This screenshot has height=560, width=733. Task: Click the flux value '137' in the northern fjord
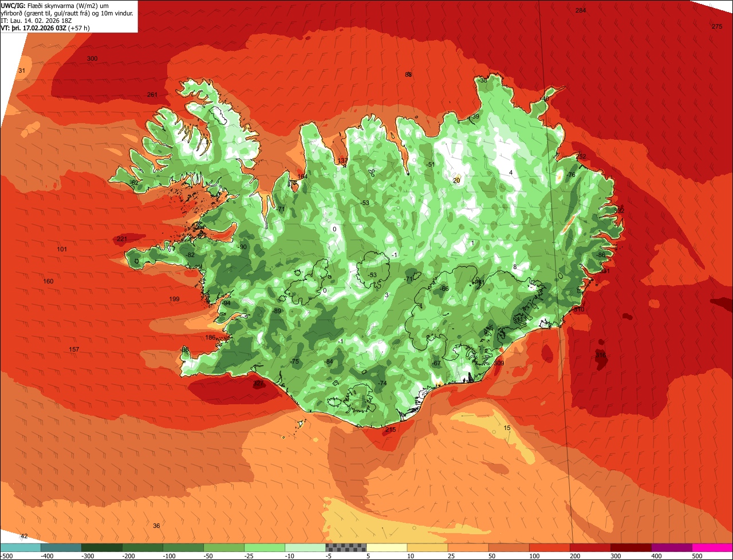(x=342, y=160)
